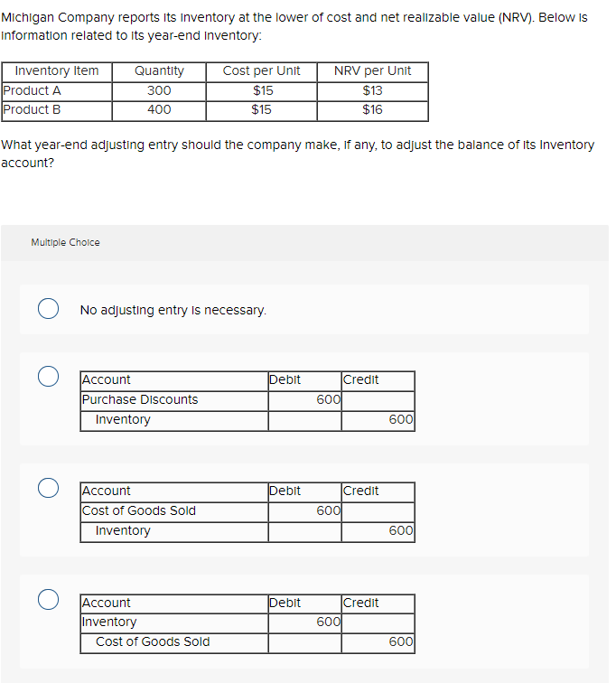Choose the radio button for the Purchase Discounts entry

(x=49, y=374)
